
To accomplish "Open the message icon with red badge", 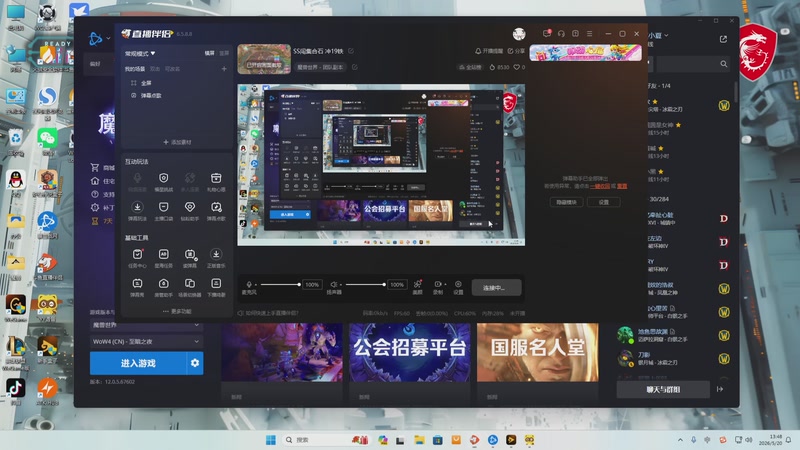I will pos(546,34).
